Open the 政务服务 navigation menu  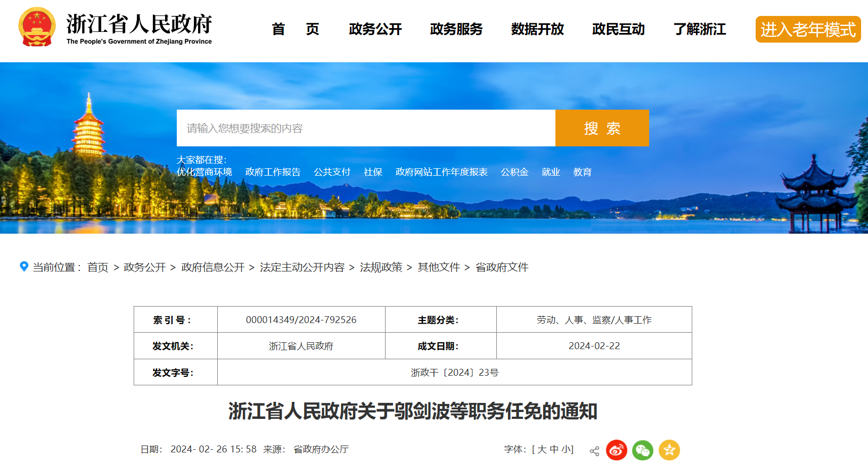point(456,29)
